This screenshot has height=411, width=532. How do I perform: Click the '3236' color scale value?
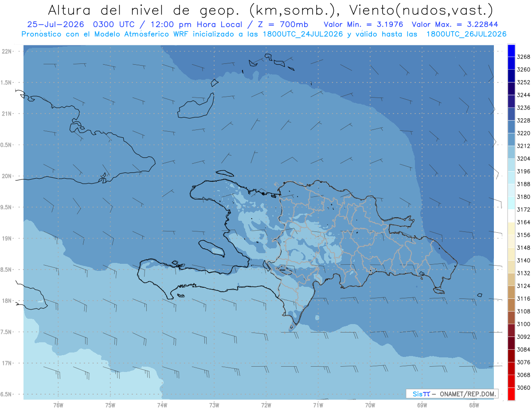click(524, 108)
